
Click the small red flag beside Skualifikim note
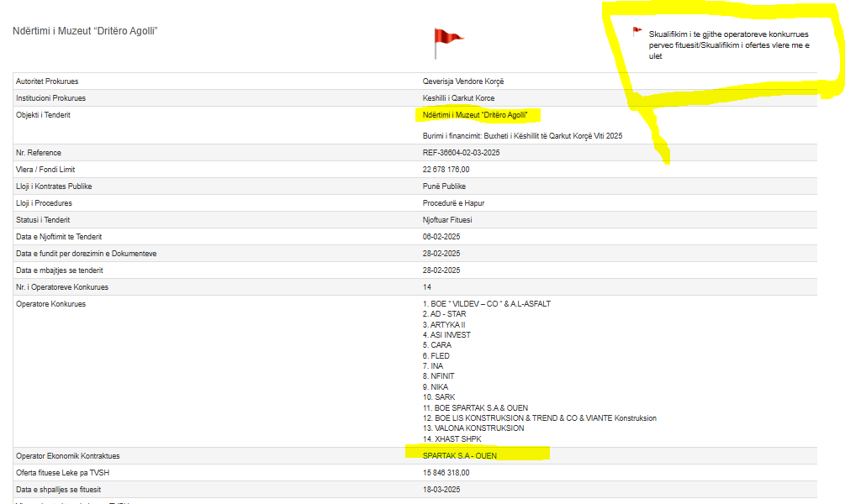(637, 33)
